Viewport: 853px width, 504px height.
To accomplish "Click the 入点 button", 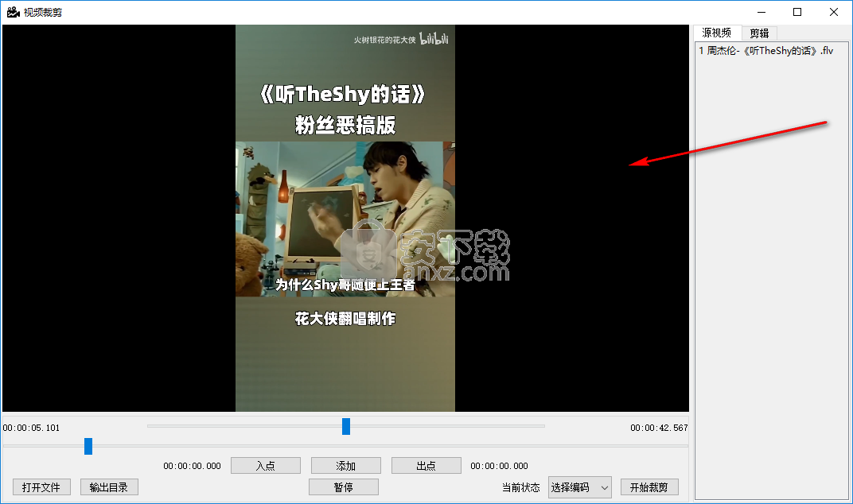I will [266, 465].
